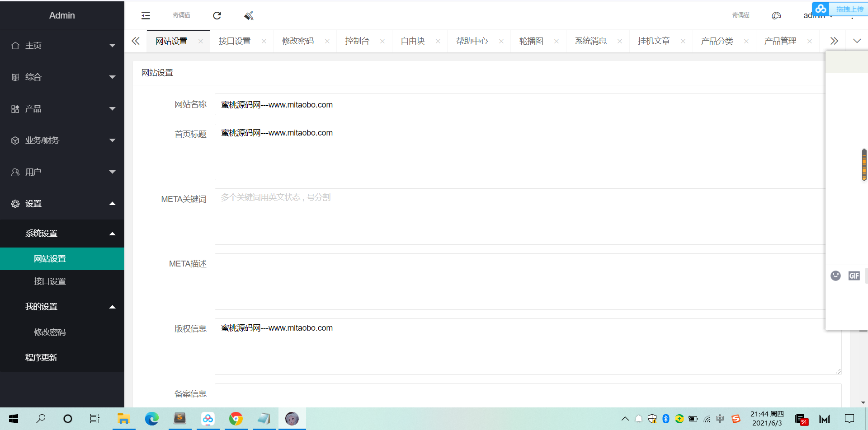Switch to the 产品分类 tab
The image size is (868, 430).
pos(717,41)
